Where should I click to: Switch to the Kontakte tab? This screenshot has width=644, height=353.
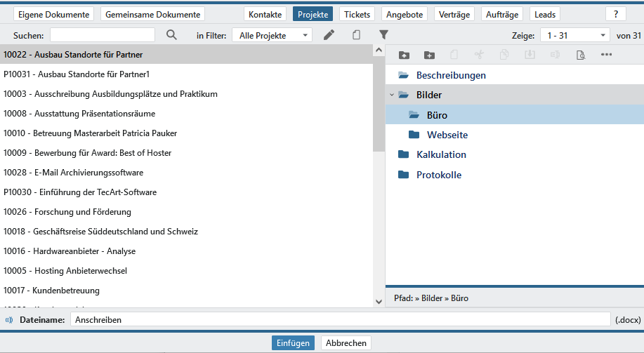tap(265, 14)
